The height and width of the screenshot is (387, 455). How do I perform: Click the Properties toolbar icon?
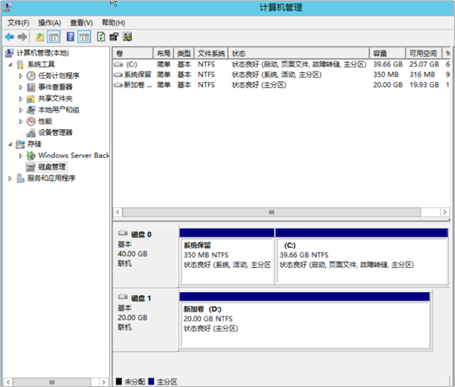click(x=114, y=37)
